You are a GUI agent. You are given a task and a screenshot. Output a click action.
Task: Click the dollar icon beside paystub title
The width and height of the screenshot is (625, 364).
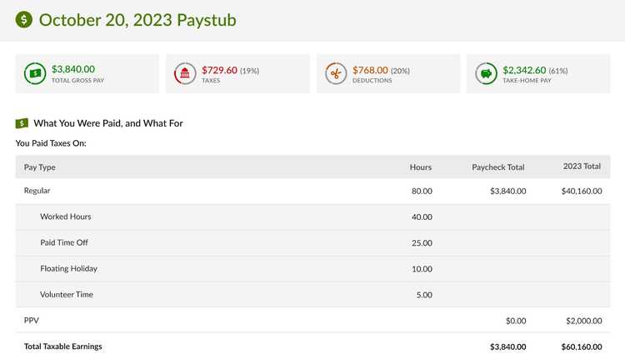click(24, 19)
